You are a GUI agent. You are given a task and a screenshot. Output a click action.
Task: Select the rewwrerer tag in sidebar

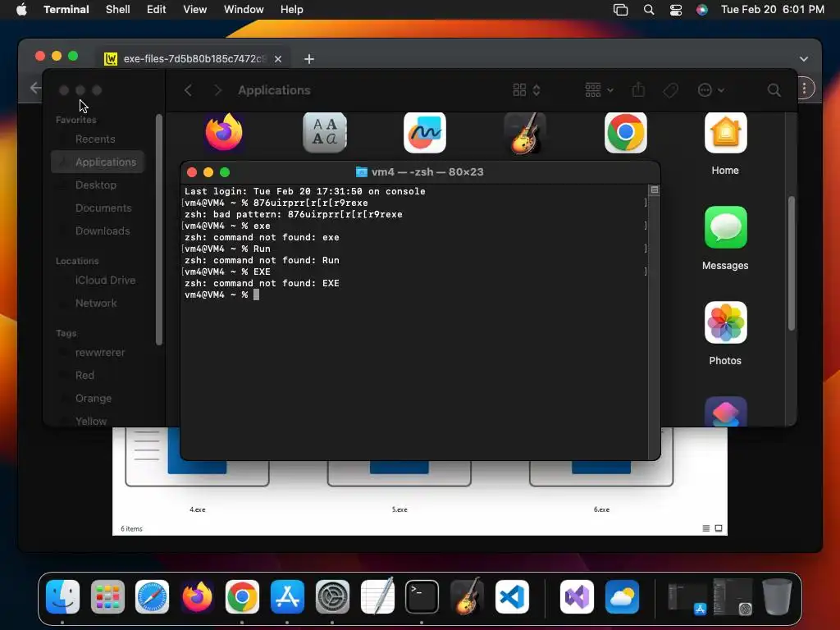pyautogui.click(x=99, y=353)
